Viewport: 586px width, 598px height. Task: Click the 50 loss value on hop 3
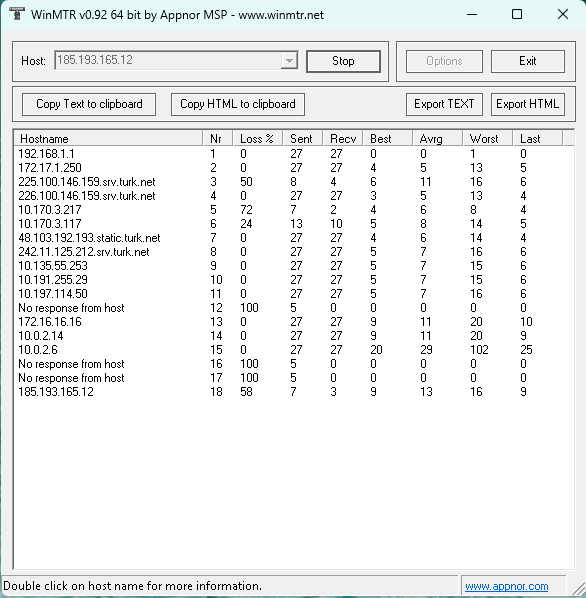[246, 182]
